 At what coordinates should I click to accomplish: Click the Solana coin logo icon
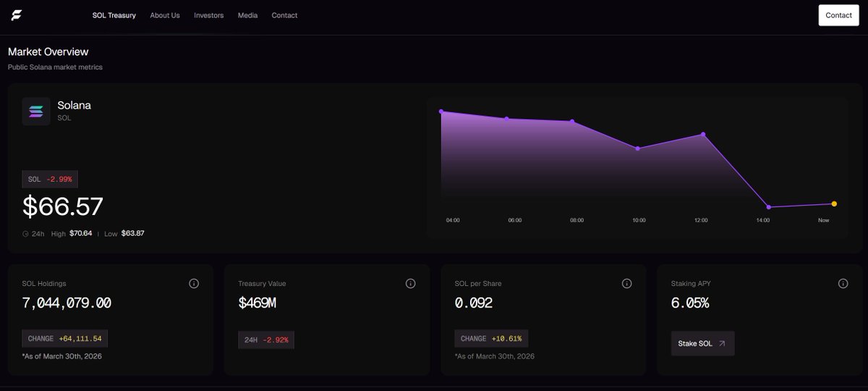pyautogui.click(x=36, y=112)
